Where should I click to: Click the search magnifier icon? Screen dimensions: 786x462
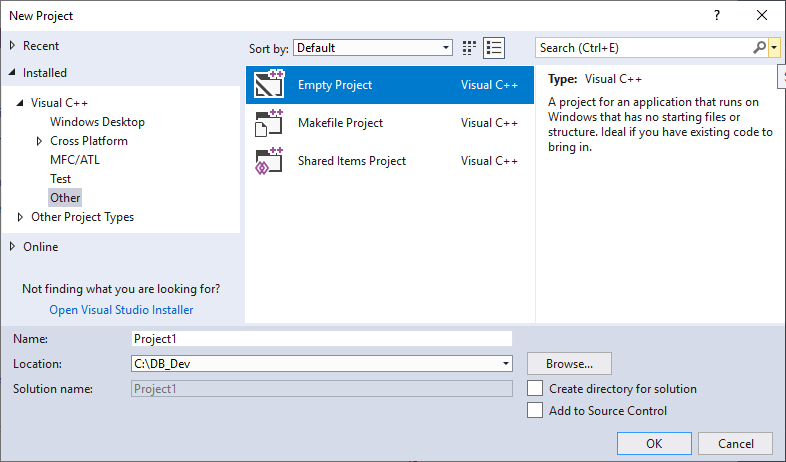pyautogui.click(x=760, y=48)
